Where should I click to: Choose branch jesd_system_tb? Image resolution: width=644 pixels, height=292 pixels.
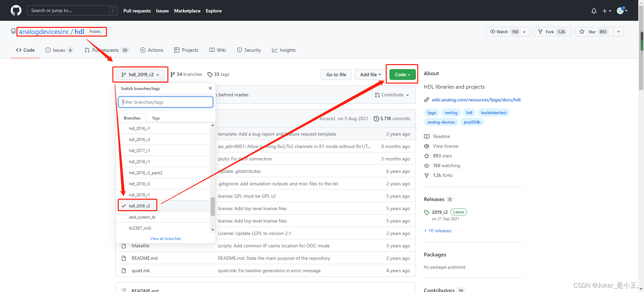click(163, 217)
